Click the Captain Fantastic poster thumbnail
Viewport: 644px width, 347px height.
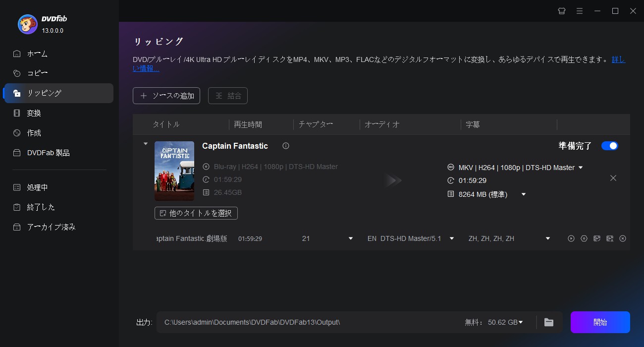[x=174, y=171]
